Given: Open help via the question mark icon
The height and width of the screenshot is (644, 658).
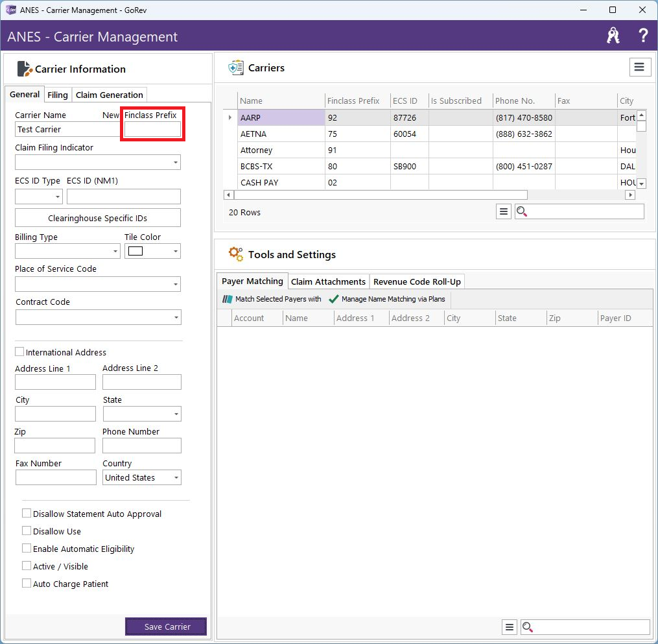Looking at the screenshot, I should coord(643,36).
